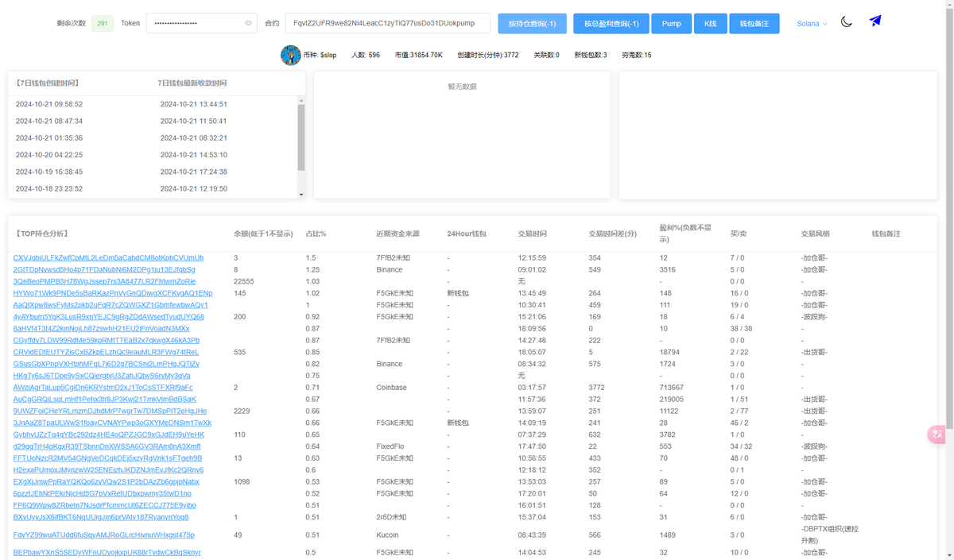Click the 291 remaining count badge

[103, 24]
